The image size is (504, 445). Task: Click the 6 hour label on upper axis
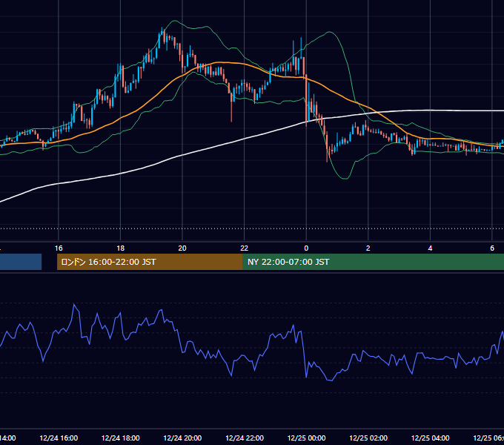(x=492, y=248)
